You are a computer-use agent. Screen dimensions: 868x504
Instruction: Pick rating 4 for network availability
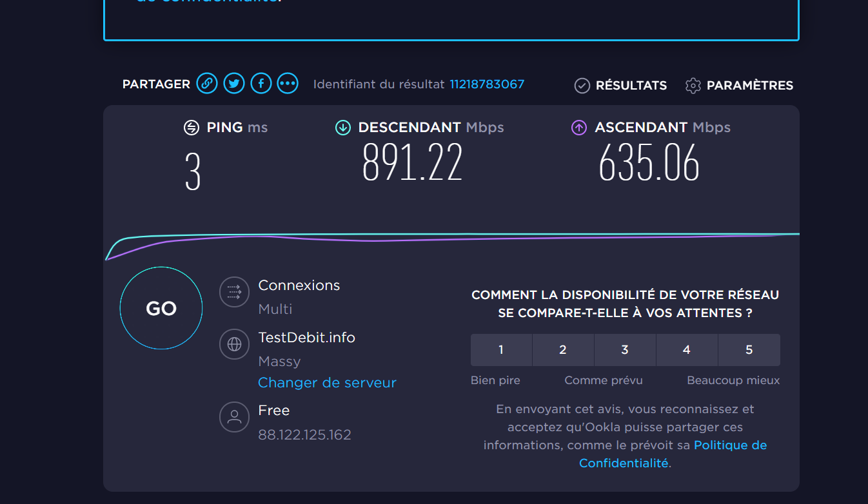click(x=687, y=350)
